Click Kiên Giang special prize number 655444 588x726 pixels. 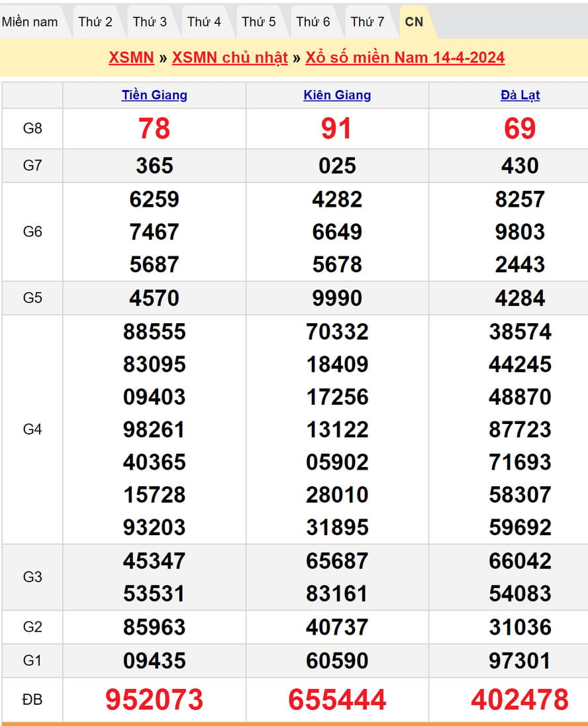(x=337, y=700)
